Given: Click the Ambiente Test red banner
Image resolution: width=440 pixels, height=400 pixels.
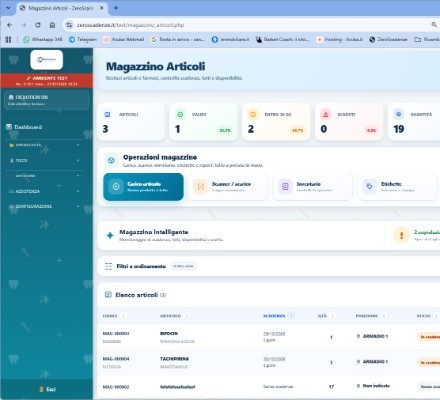Looking at the screenshot, I should coord(47,81).
